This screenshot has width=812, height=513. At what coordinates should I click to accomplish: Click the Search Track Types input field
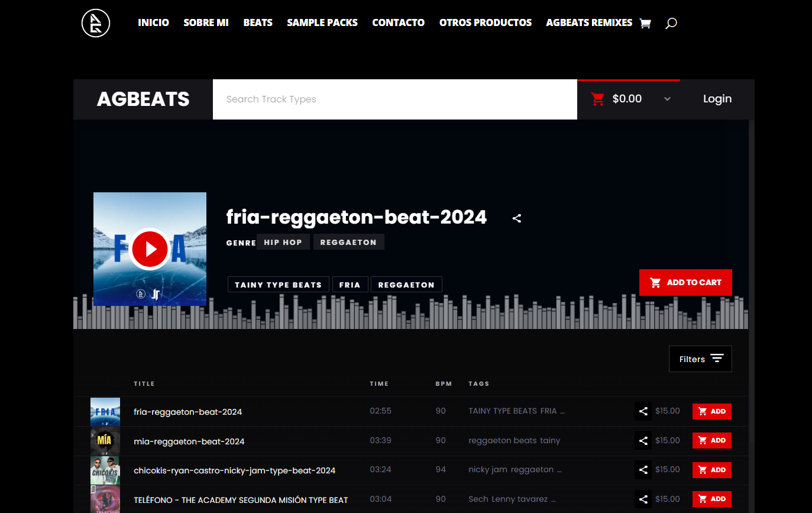(394, 99)
